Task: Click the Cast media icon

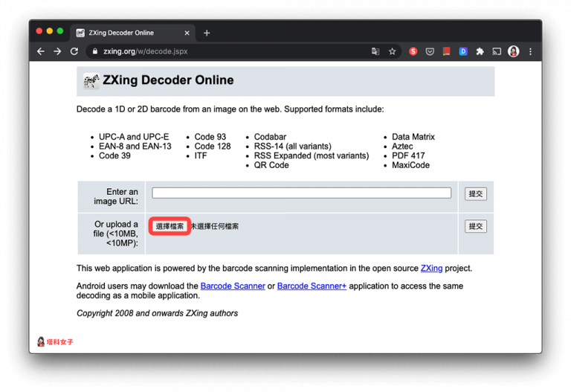Action: pyautogui.click(x=497, y=51)
